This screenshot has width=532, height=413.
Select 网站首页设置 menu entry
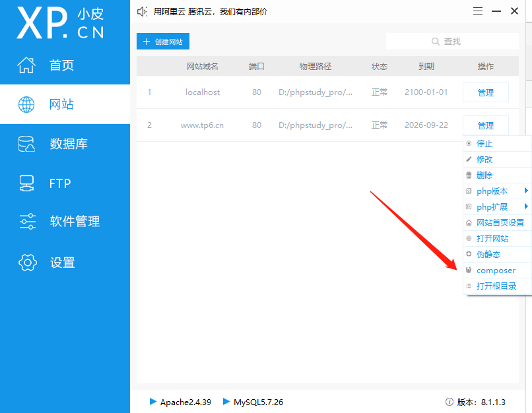tap(497, 223)
